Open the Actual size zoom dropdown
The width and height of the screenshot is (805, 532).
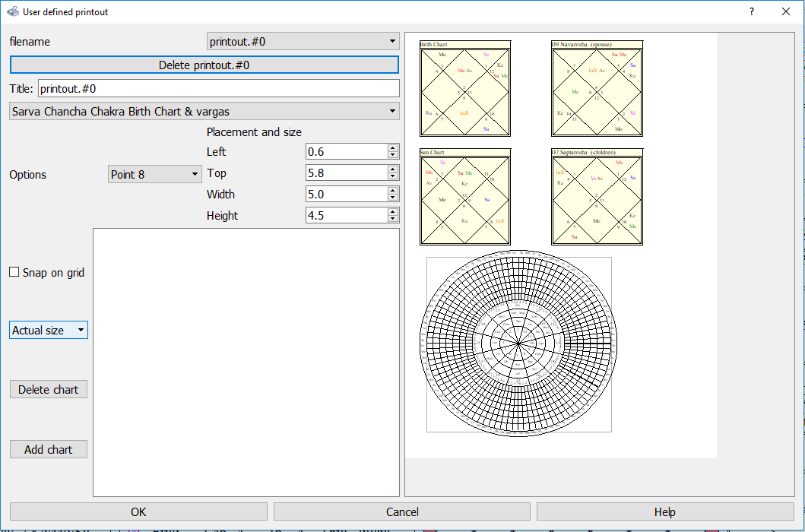click(48, 330)
